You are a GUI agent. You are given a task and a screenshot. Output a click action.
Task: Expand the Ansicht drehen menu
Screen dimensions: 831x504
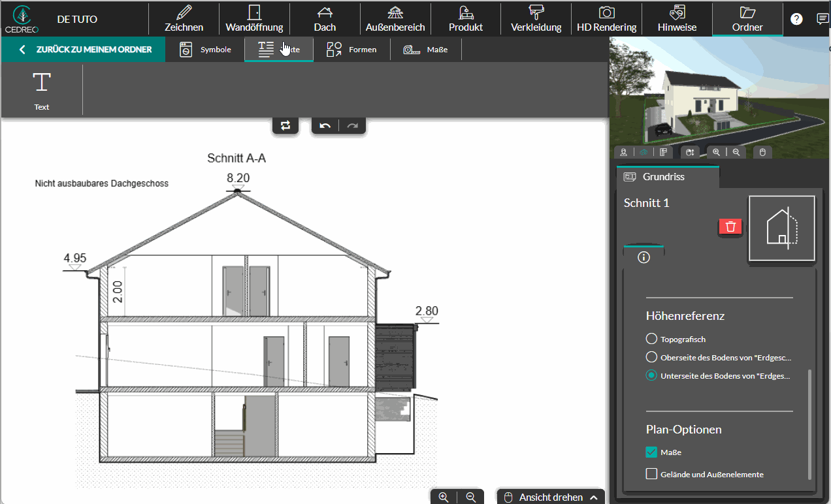click(550, 497)
